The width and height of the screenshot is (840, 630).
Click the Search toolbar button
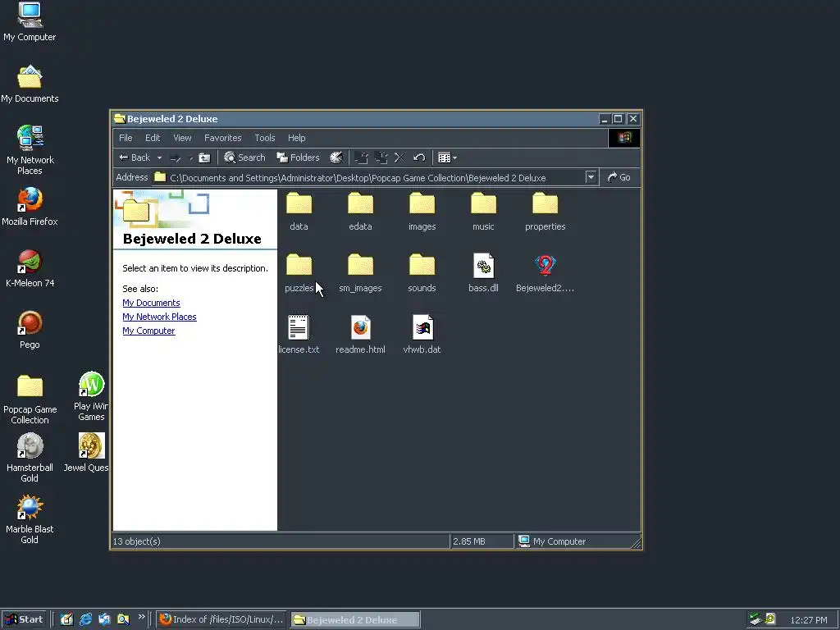click(x=244, y=157)
